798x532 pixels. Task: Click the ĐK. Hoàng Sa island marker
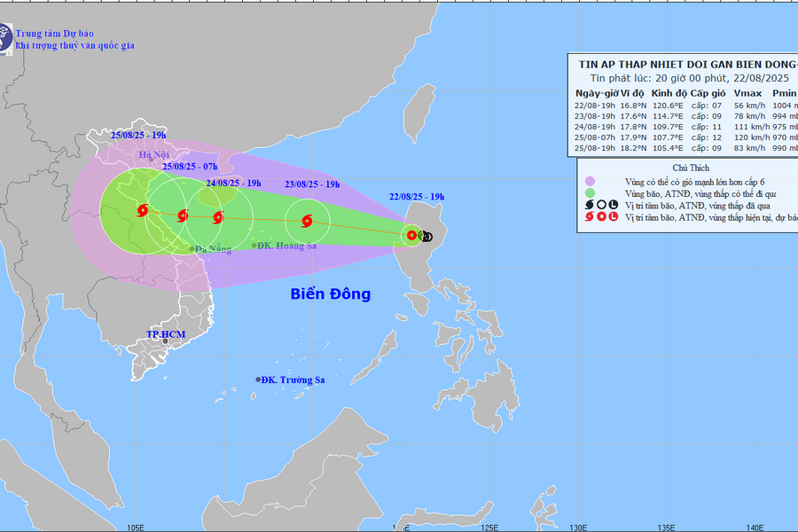click(x=254, y=246)
